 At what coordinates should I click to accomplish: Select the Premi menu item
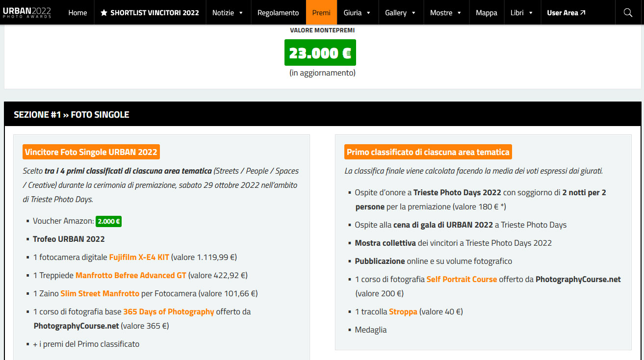(x=321, y=13)
